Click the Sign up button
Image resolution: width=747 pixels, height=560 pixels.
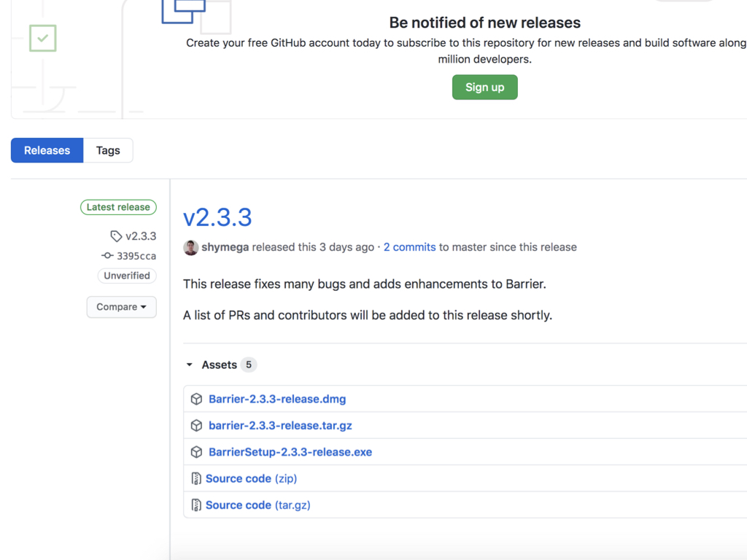coord(484,87)
